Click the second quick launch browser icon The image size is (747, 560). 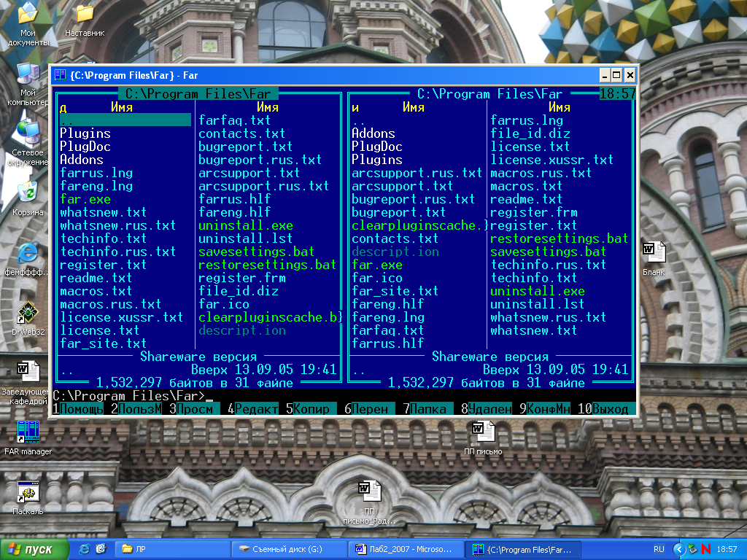coord(101,549)
